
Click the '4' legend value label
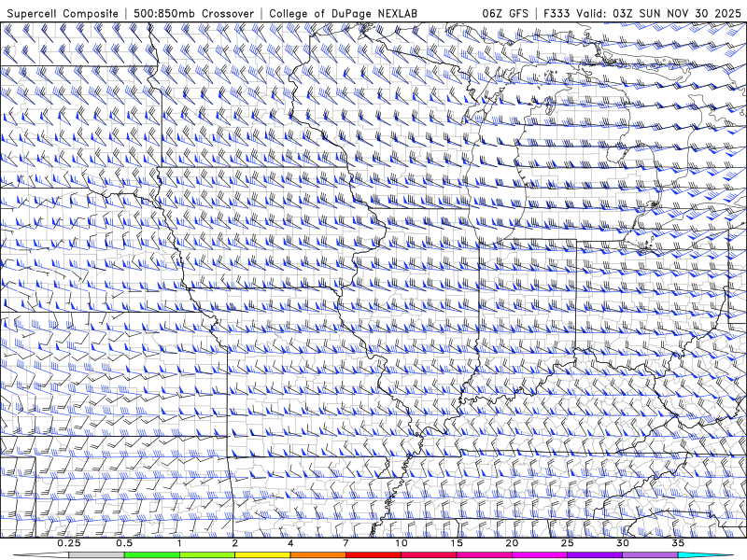(x=290, y=543)
